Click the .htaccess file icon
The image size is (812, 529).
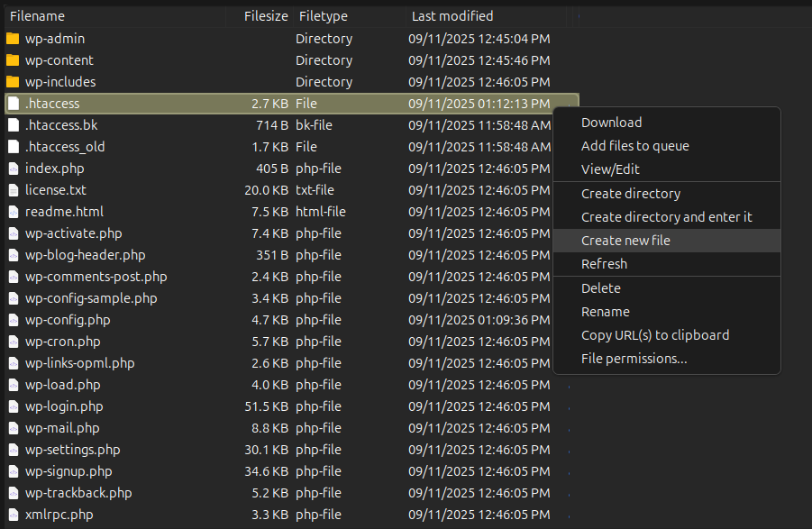click(x=14, y=104)
